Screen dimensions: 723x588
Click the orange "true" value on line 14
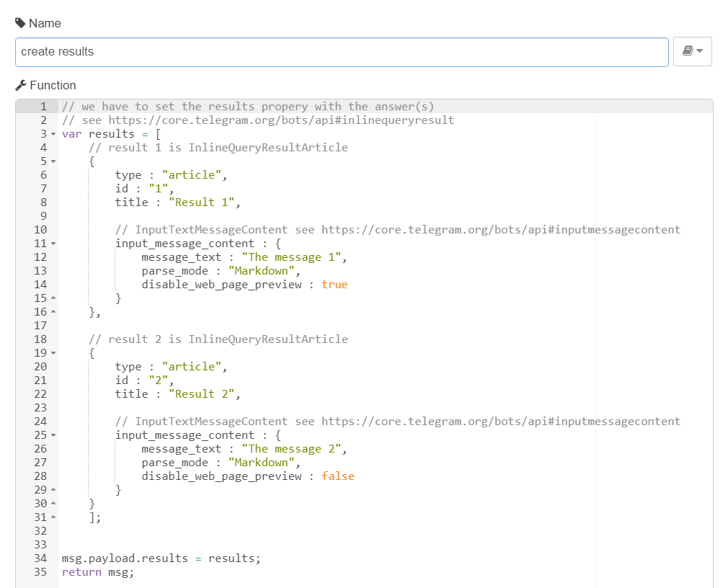[334, 285]
